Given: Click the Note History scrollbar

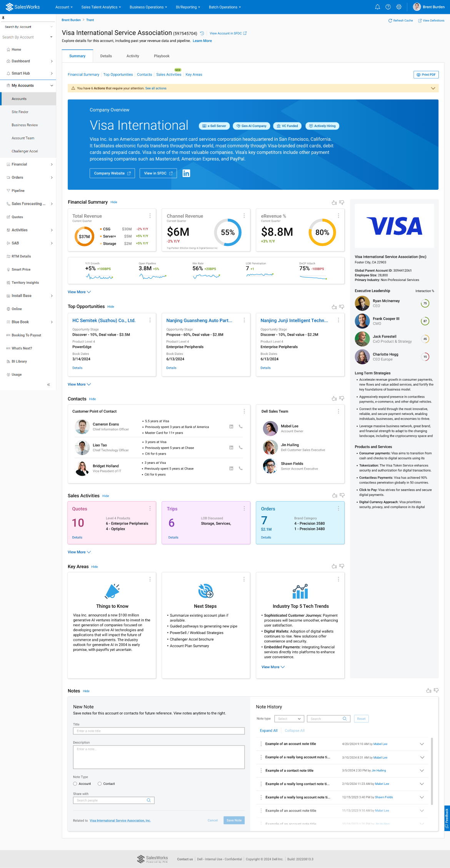Looking at the screenshot, I should (x=432, y=771).
